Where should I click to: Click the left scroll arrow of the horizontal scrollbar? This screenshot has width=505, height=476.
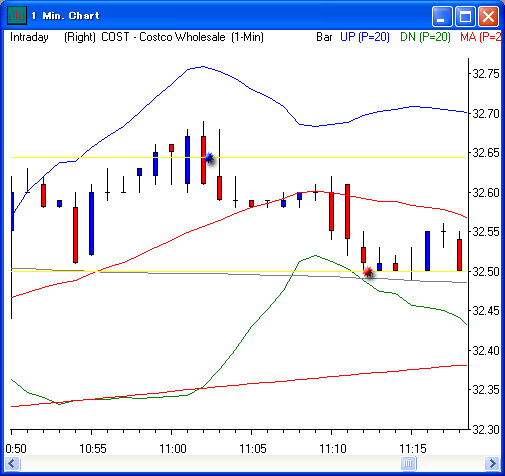point(12,463)
